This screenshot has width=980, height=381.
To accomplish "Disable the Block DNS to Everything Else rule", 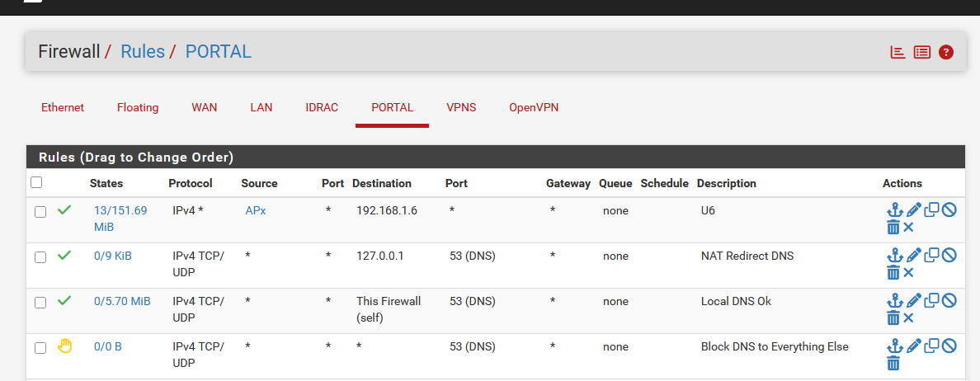I will tap(949, 345).
